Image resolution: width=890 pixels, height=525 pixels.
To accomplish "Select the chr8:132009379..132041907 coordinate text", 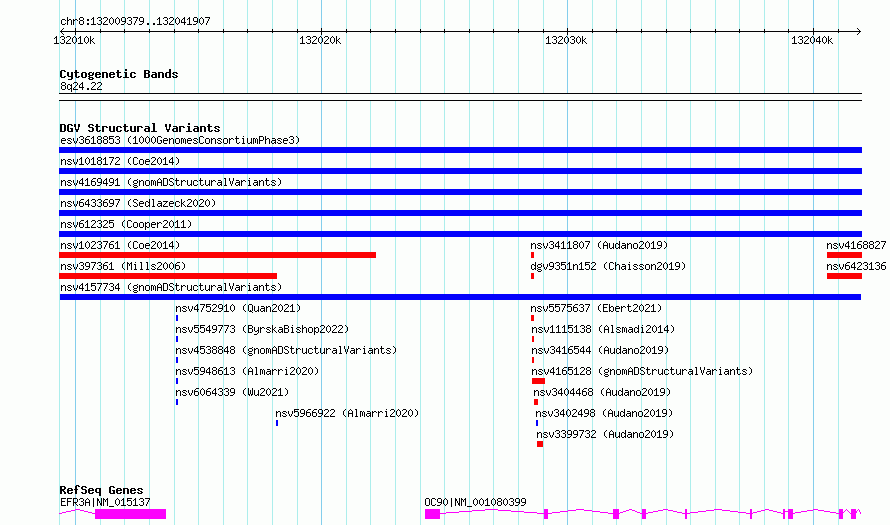I will tap(135, 21).
